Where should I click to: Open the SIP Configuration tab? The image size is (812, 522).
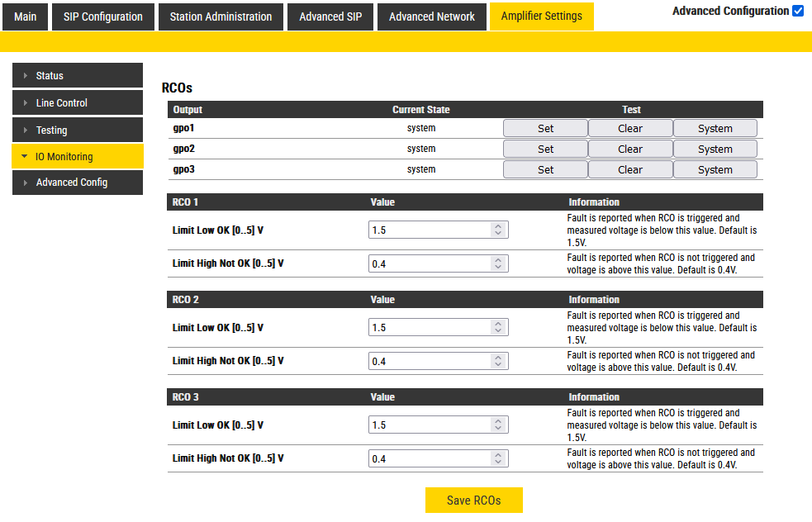pos(103,17)
